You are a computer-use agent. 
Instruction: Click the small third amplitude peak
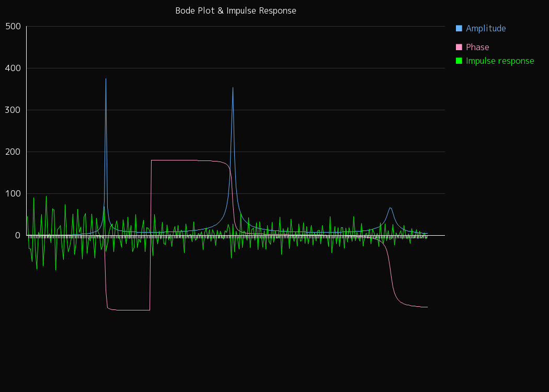(x=390, y=208)
